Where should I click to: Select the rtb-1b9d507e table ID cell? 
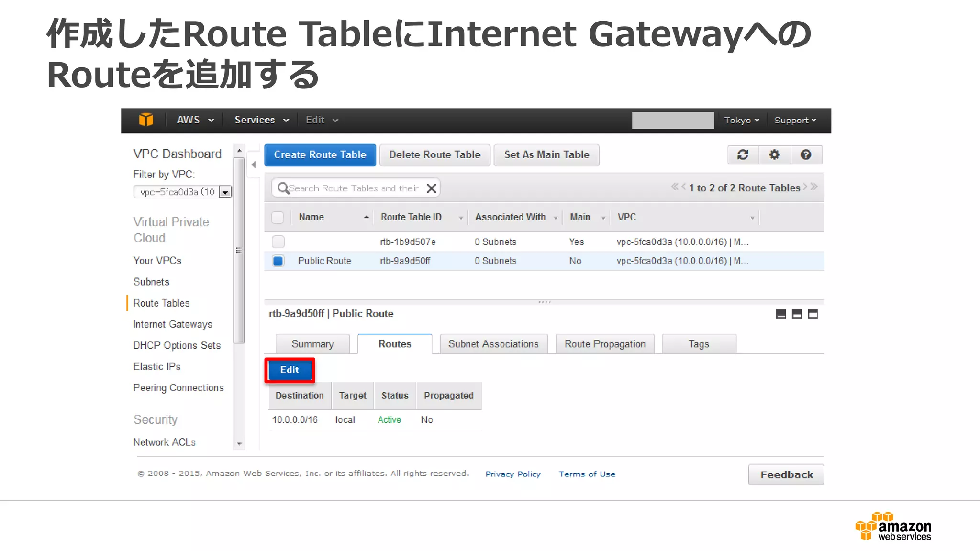(x=408, y=242)
